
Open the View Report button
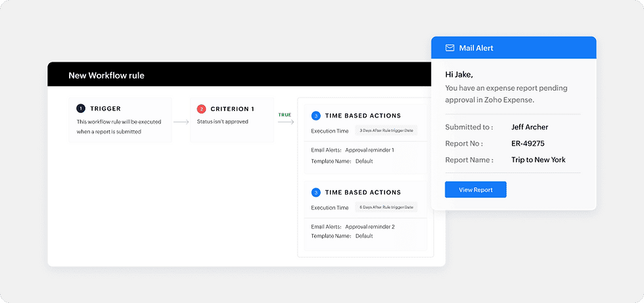(x=476, y=190)
